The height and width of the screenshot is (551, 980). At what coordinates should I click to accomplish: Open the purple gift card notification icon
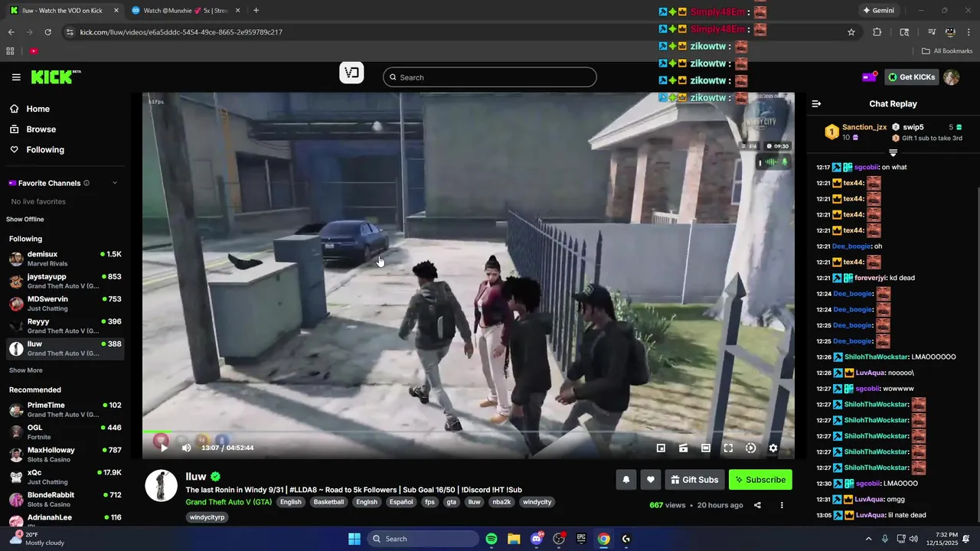click(869, 77)
